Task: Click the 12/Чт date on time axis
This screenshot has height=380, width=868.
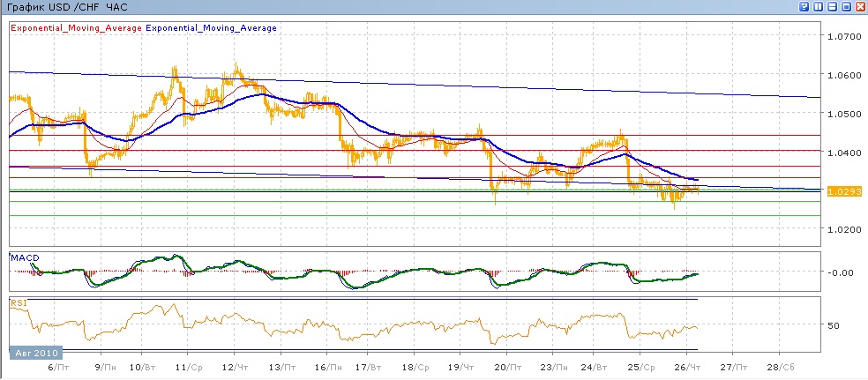Action: pyautogui.click(x=233, y=366)
